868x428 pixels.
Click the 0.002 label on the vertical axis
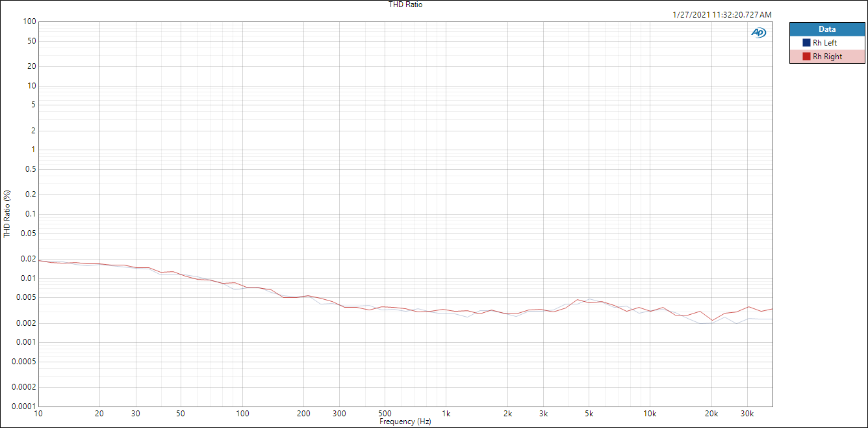coord(26,323)
